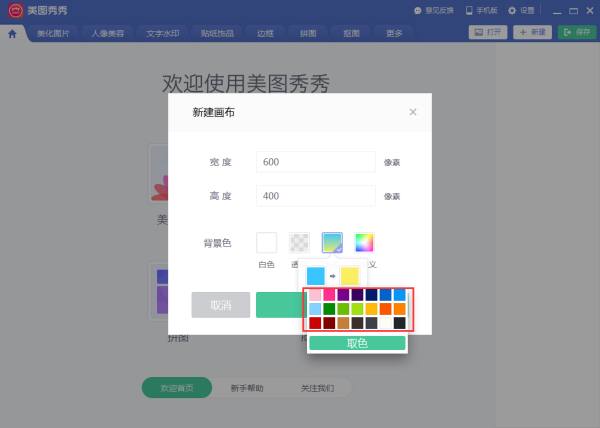Pick the black palette swatch
Image resolution: width=600 pixels, height=428 pixels.
(x=399, y=323)
